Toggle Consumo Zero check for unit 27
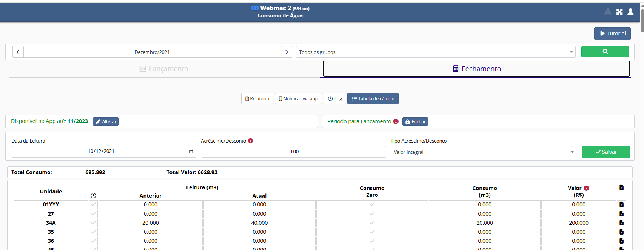Viewport: 644px width, 250px height. click(x=372, y=214)
